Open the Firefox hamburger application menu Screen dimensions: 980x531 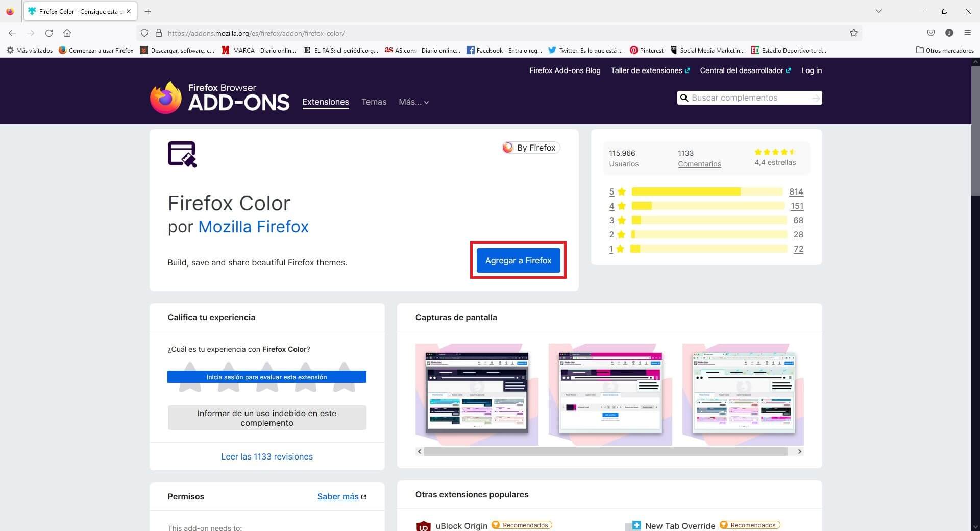pos(967,33)
